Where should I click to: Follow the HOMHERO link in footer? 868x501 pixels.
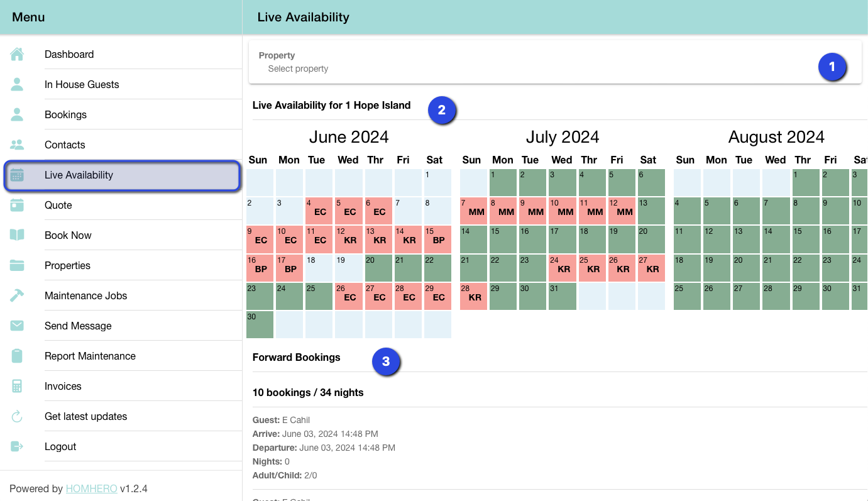(x=91, y=488)
